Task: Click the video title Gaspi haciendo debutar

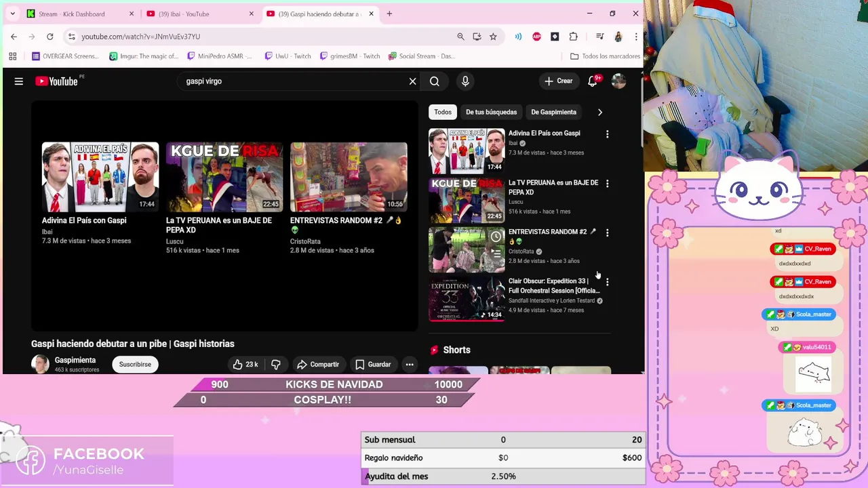Action: click(x=133, y=344)
